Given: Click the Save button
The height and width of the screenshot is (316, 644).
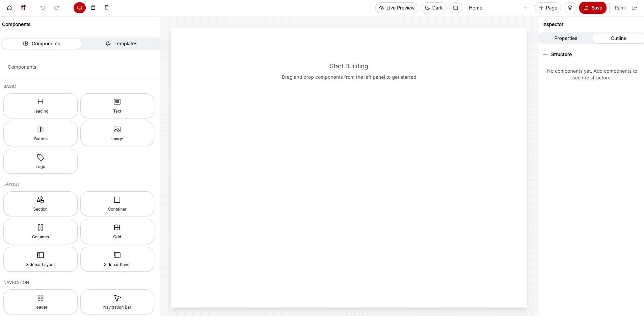Looking at the screenshot, I should pyautogui.click(x=593, y=7).
